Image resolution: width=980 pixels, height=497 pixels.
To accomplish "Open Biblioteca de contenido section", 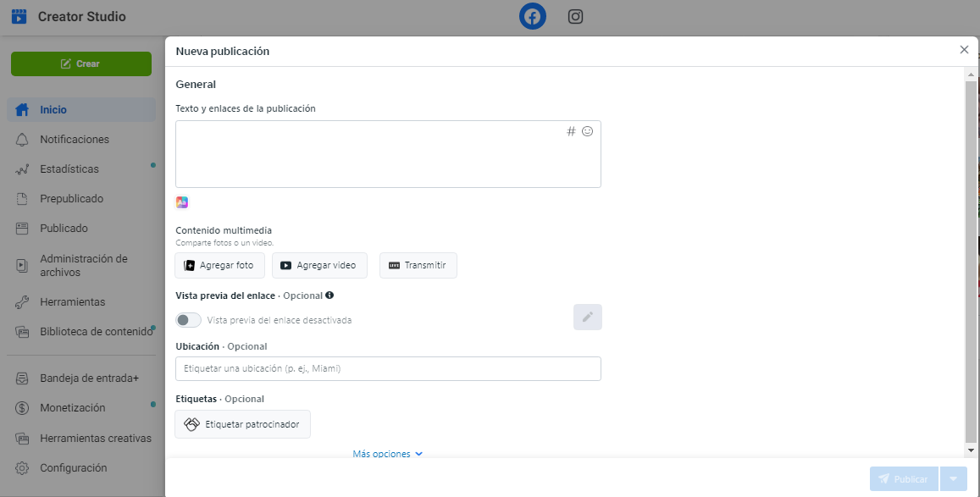I will (x=96, y=332).
